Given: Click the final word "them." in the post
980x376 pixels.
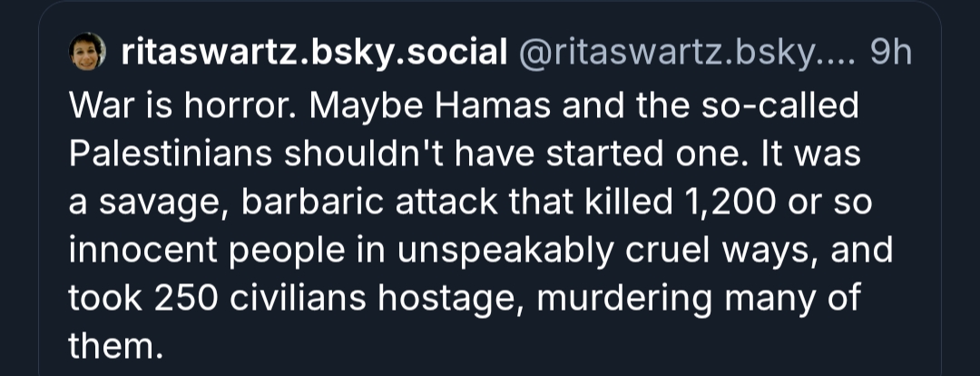Looking at the screenshot, I should pyautogui.click(x=108, y=344).
